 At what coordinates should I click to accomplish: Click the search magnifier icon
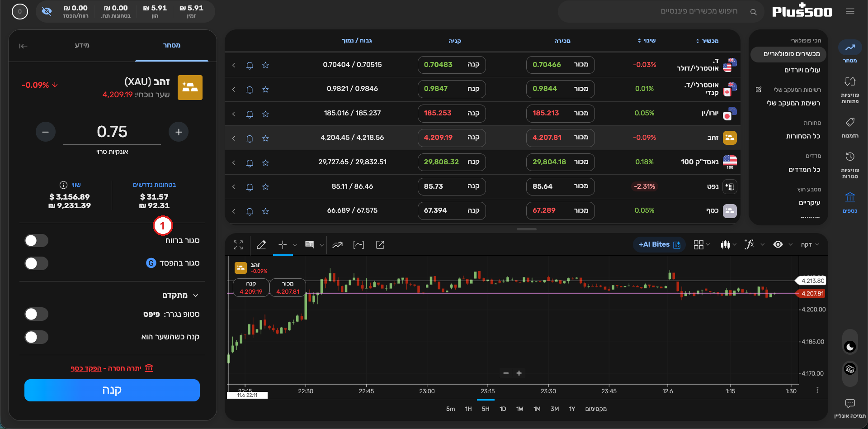[x=753, y=12]
